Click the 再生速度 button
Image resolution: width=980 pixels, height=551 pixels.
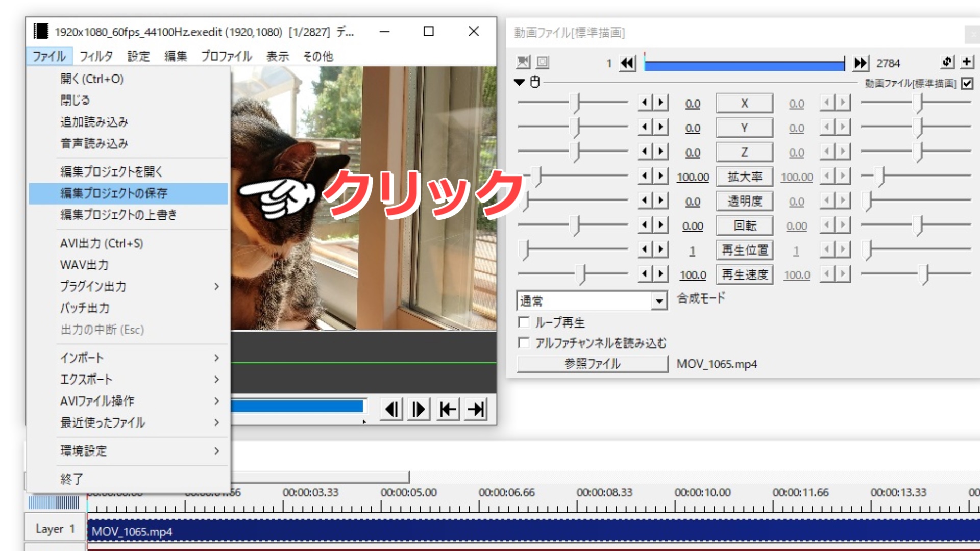tap(745, 274)
